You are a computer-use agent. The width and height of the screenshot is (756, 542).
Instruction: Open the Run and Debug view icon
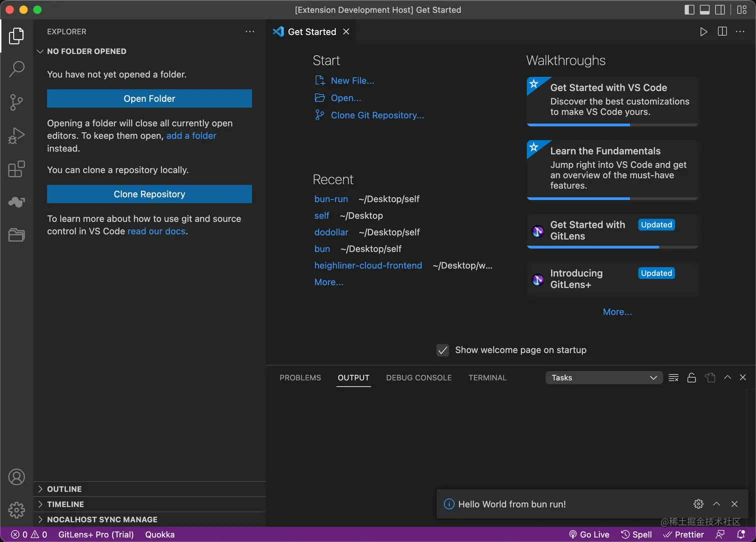point(16,135)
